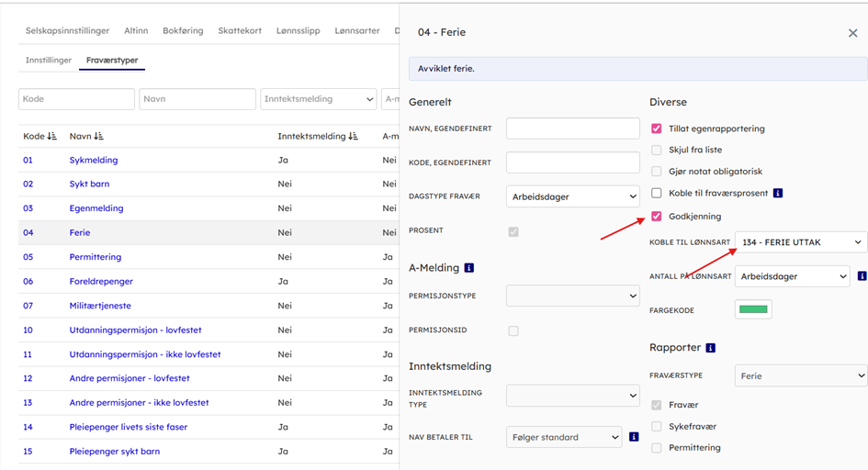Viewport: 868px width, 470px height.
Task: Uncheck Tillat egenrapportering checkbox
Action: tap(656, 129)
